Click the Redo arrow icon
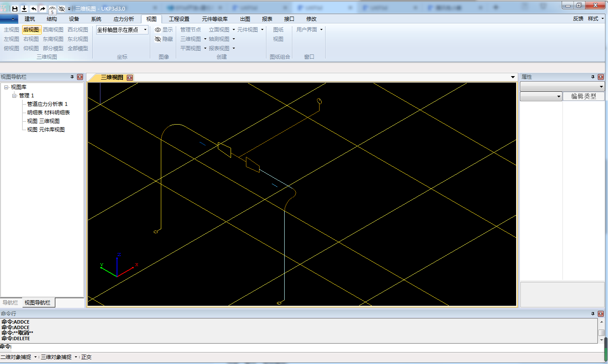608x364 pixels. tap(43, 9)
